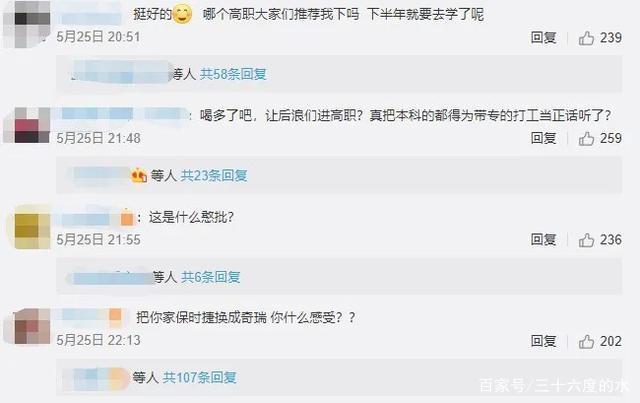Click orange badge next to 22:13 commenter name

point(115,316)
